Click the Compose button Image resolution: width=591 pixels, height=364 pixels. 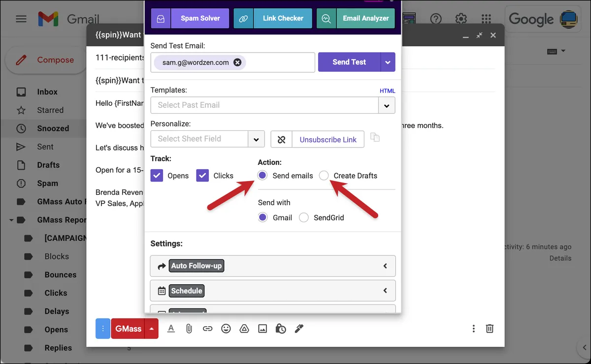point(46,60)
